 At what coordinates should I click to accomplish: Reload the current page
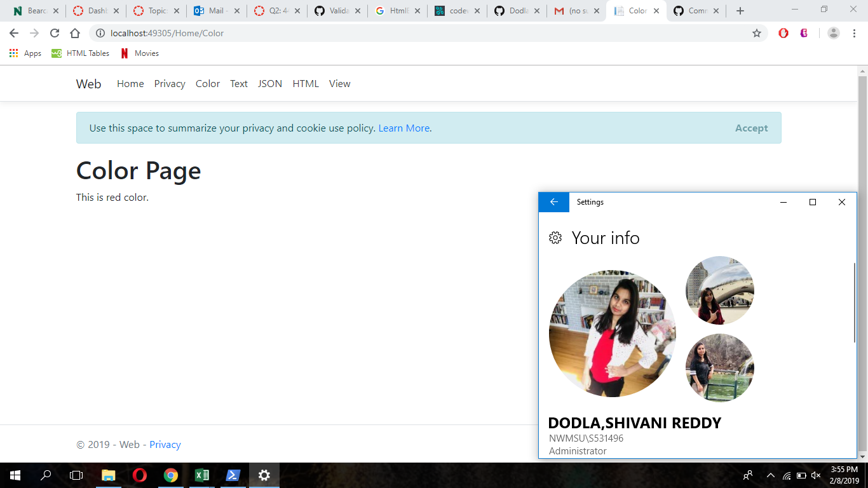point(55,32)
